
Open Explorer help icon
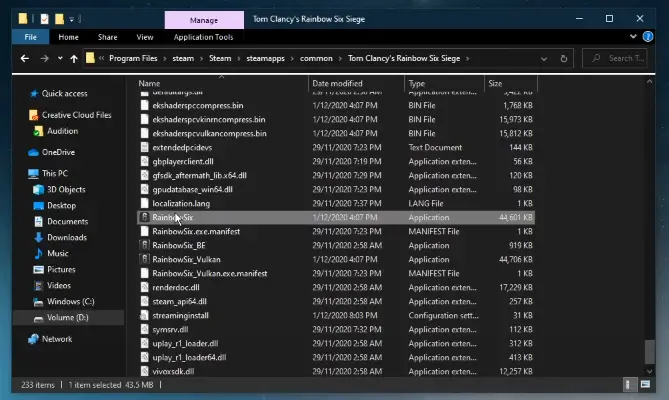tap(648, 37)
